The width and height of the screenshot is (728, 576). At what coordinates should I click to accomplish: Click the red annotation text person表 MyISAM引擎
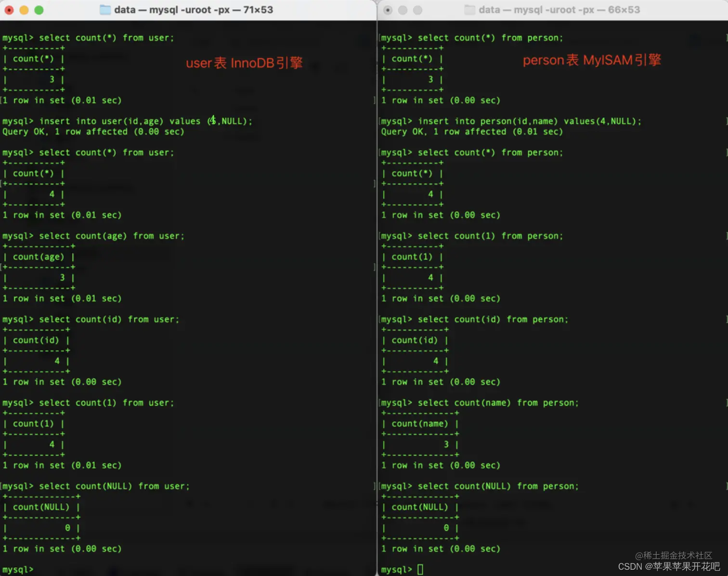592,60
